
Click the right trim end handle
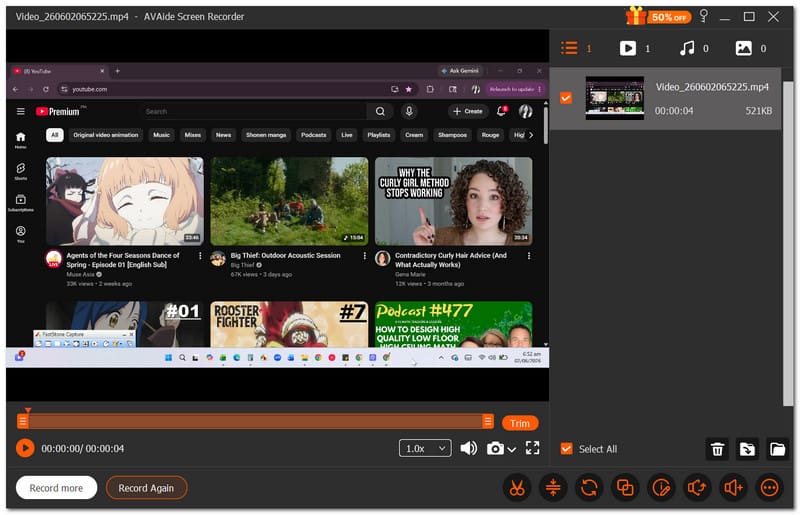[x=488, y=421]
